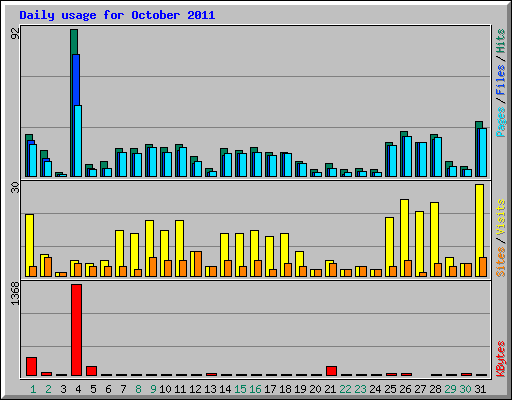Click the red KBytes bar on day 21
The width and height of the screenshot is (512, 400).
click(331, 371)
